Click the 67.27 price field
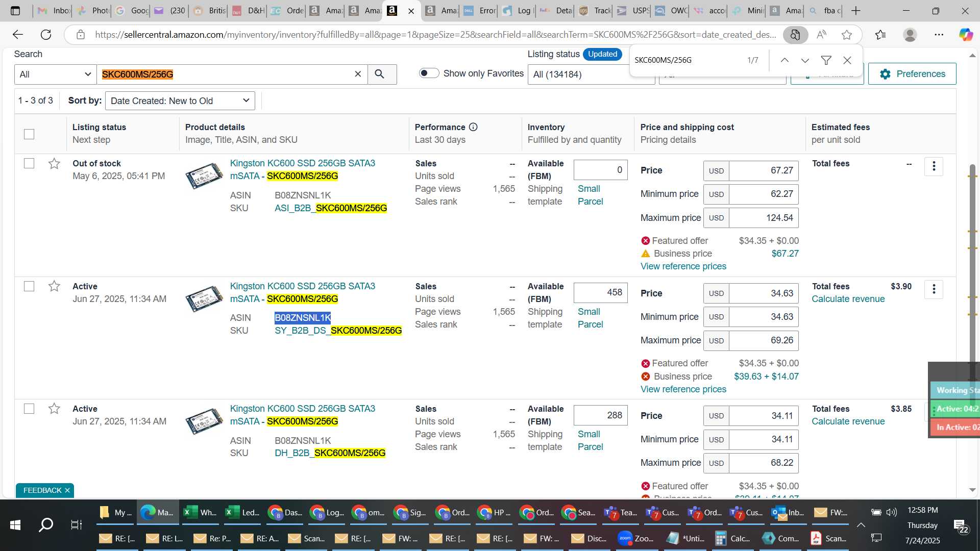The height and width of the screenshot is (551, 980). coord(764,170)
